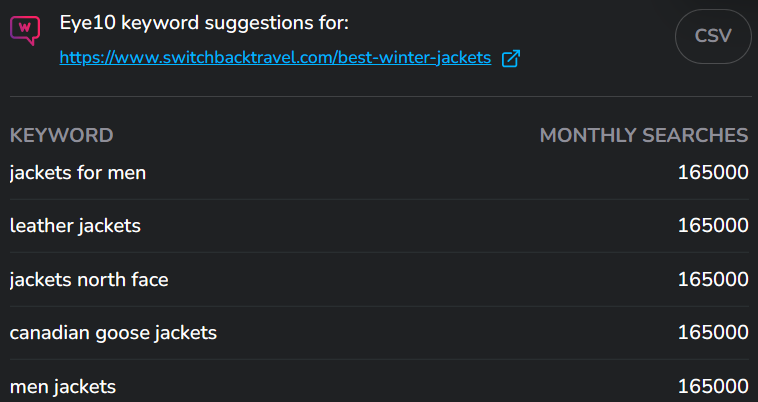
Task: Click 165000 value for leather jackets
Action: tap(713, 225)
